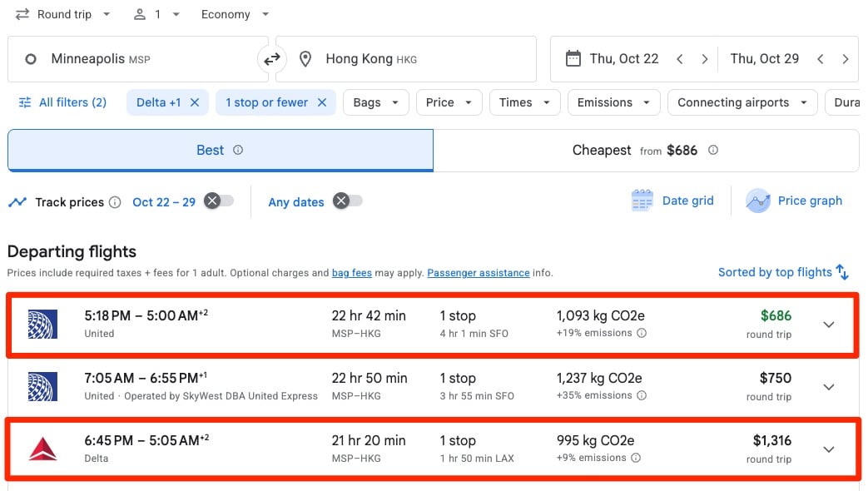The height and width of the screenshot is (491, 868).
Task: Open the 1 stop or fewer filter
Action: point(266,102)
